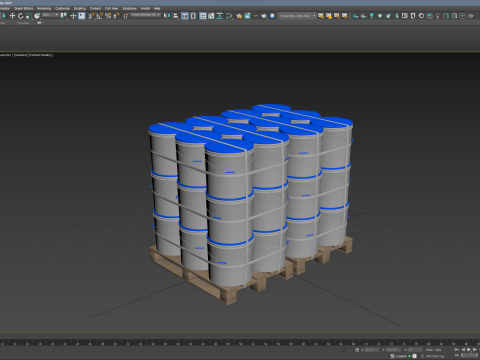Toggle keyboard shortcut override button

click(x=82, y=16)
